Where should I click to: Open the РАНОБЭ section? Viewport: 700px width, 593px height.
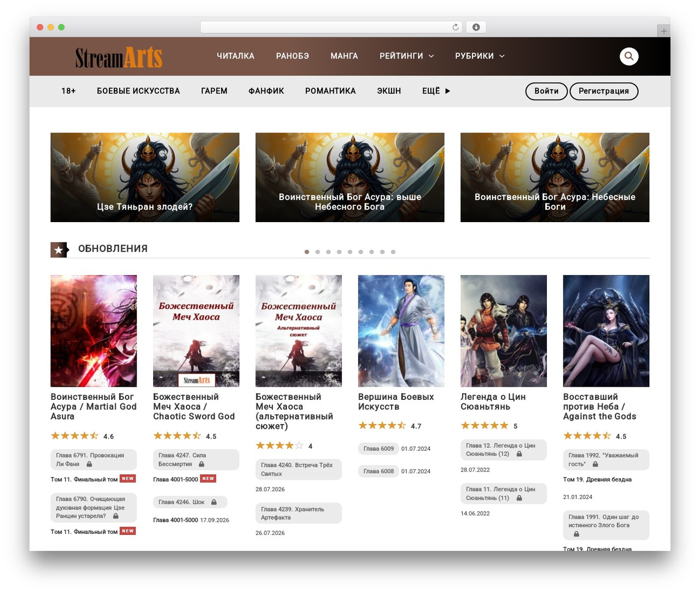293,56
